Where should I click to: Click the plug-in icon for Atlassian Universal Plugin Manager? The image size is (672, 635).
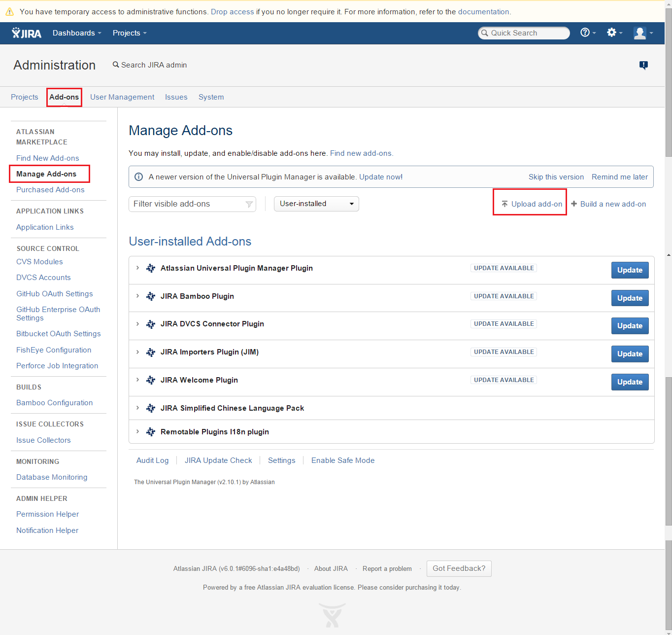tap(151, 268)
